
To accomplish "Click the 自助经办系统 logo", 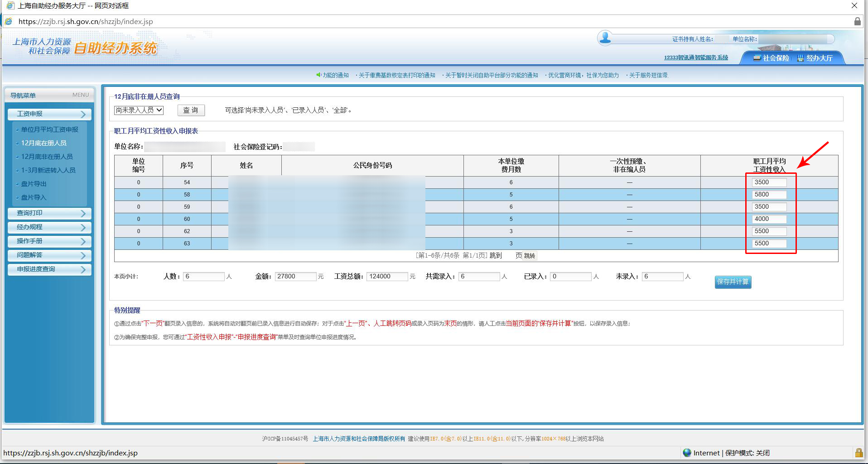I will (115, 48).
